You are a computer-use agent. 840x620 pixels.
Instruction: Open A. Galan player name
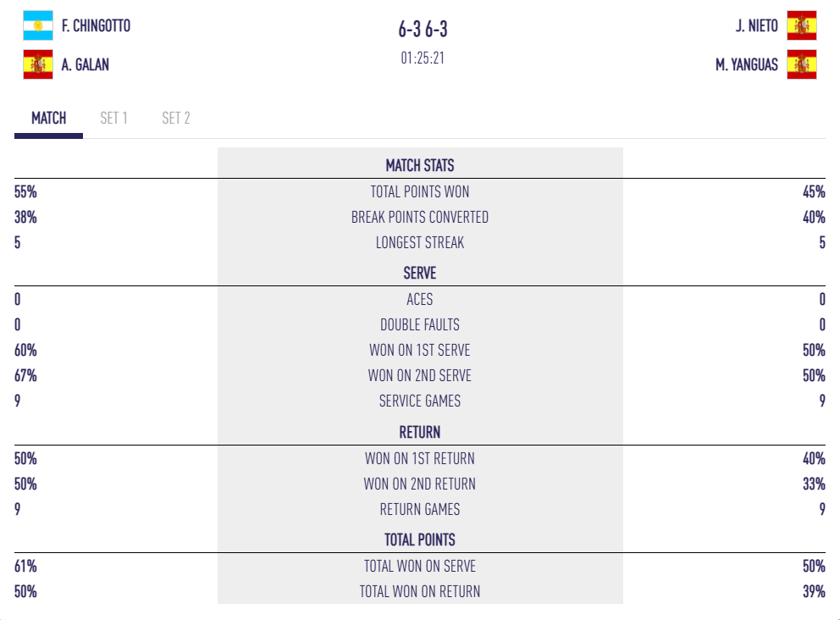[x=86, y=65]
